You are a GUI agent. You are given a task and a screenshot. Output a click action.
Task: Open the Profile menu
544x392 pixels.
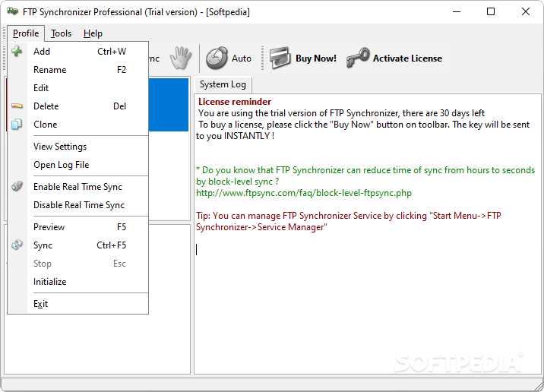point(26,33)
